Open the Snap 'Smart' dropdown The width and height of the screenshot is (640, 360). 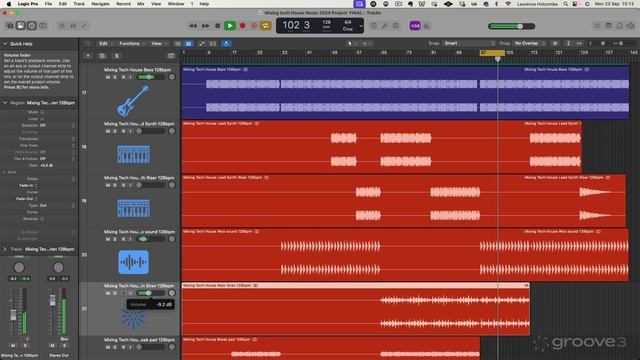(x=469, y=43)
